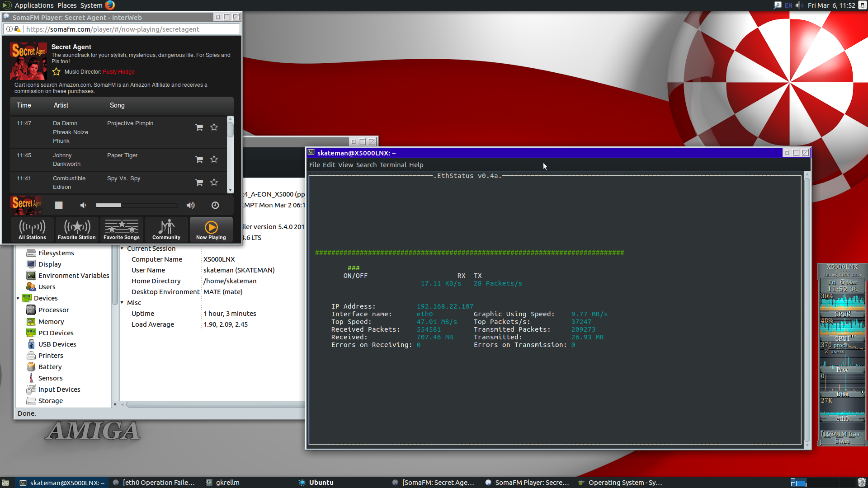Open the Community section in SomaFM
The width and height of the screenshot is (868, 488).
pyautogui.click(x=166, y=230)
